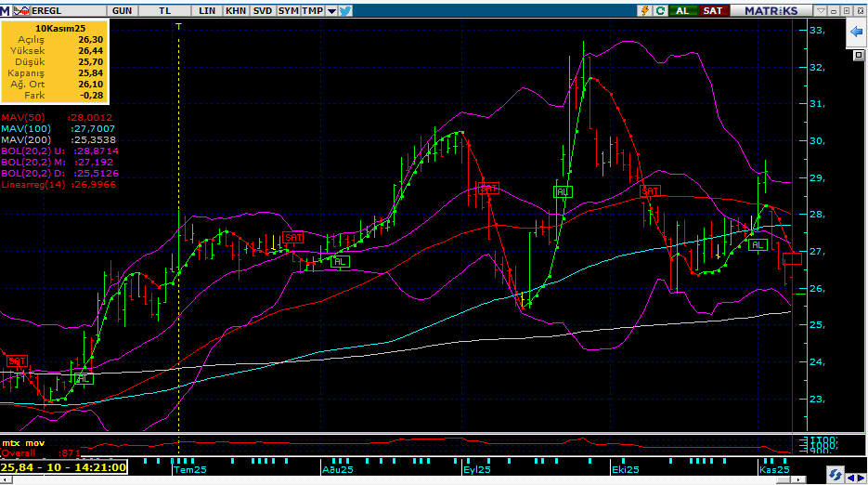The width and height of the screenshot is (868, 485).
Task: Open the SYM symbol menu
Action: pos(289,10)
